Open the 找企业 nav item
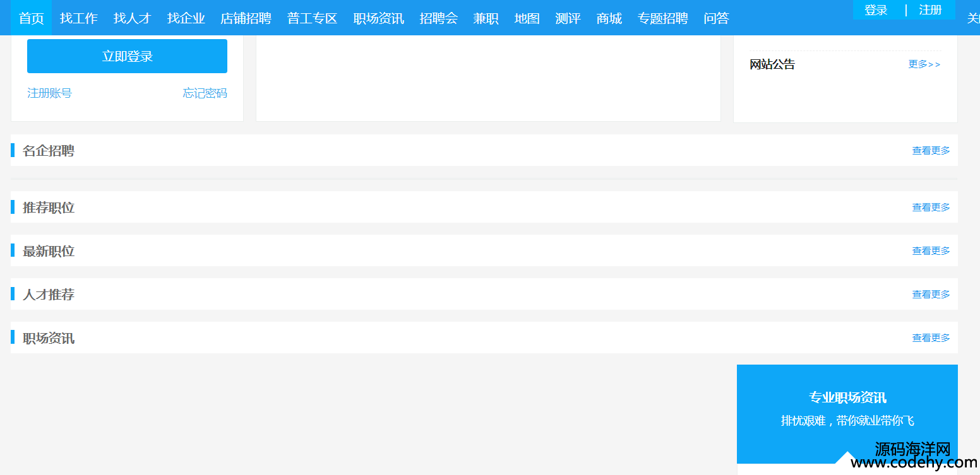980x475 pixels. 186,18
